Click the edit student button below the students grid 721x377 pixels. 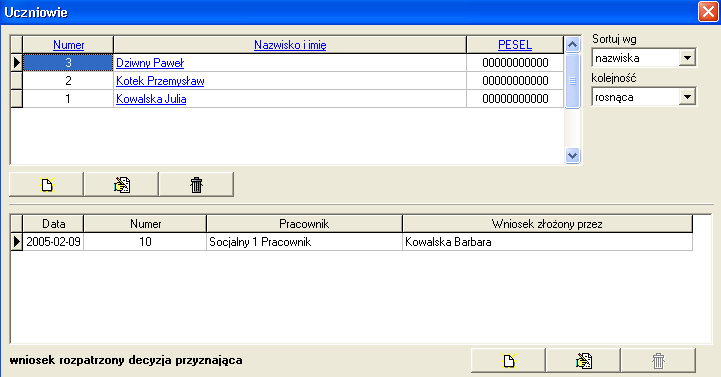[121, 185]
